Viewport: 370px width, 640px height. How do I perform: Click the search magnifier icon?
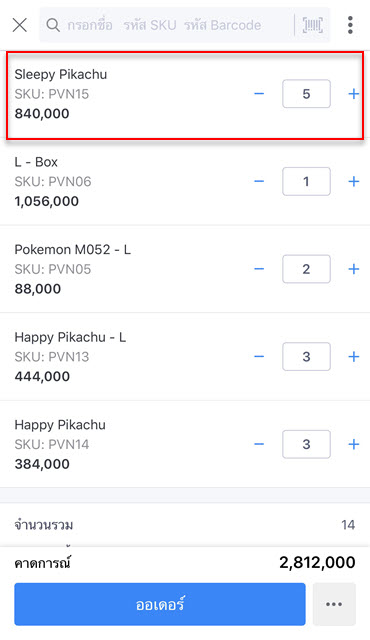(x=53, y=25)
